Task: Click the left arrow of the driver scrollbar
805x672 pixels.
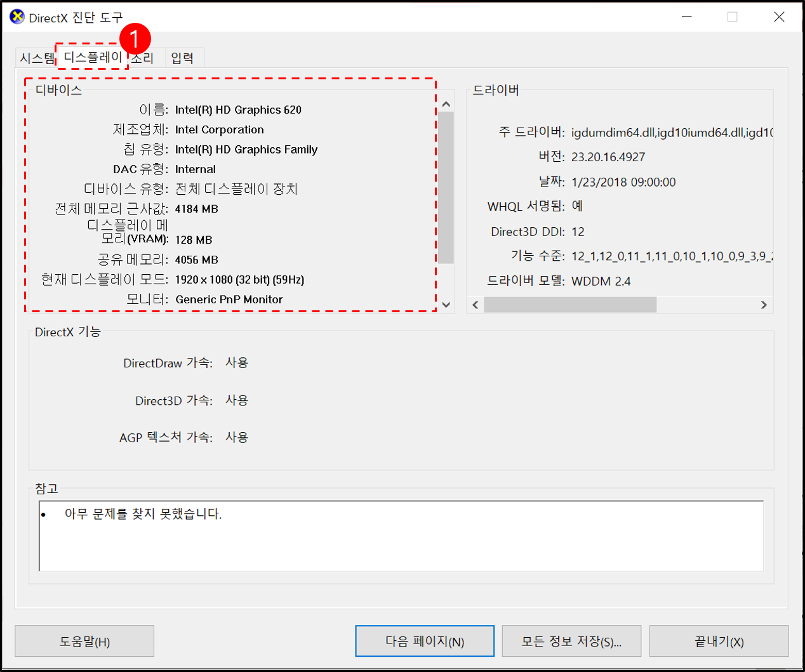Action: pos(476,305)
